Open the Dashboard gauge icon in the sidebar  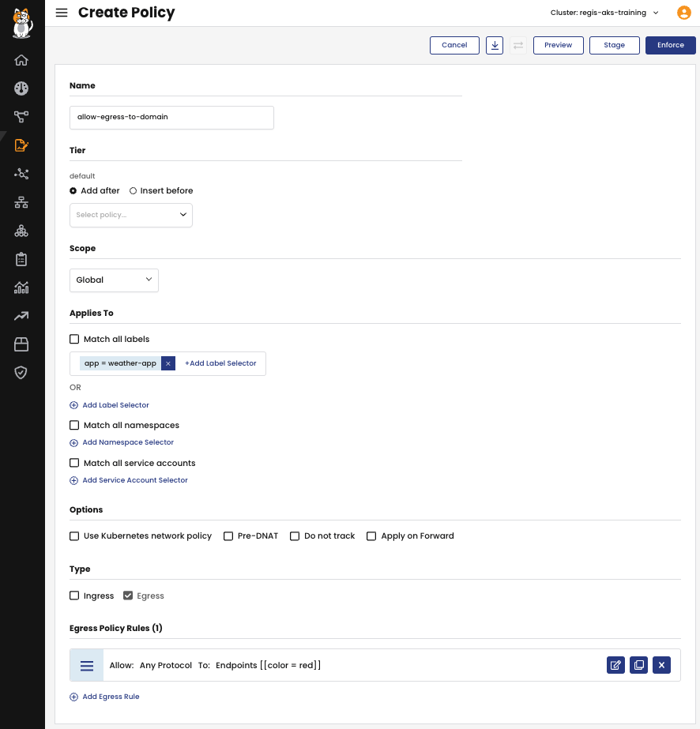21,88
